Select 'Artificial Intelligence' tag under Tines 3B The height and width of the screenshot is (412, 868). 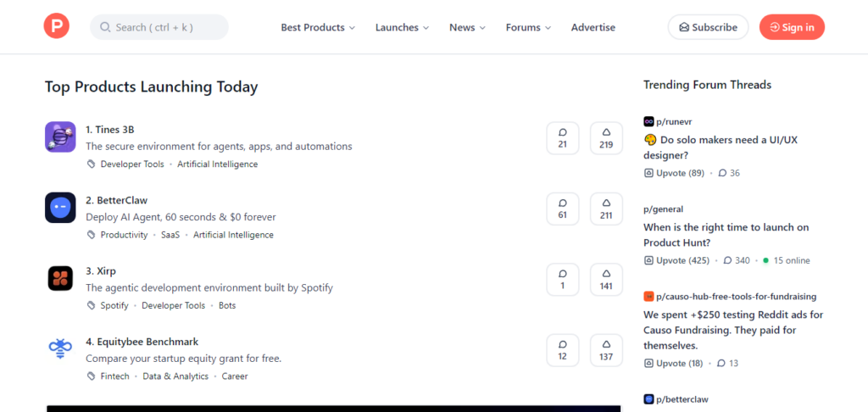[218, 164]
